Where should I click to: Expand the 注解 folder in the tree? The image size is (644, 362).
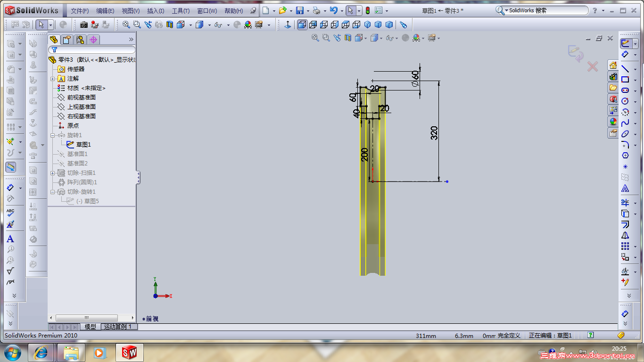coord(53,79)
